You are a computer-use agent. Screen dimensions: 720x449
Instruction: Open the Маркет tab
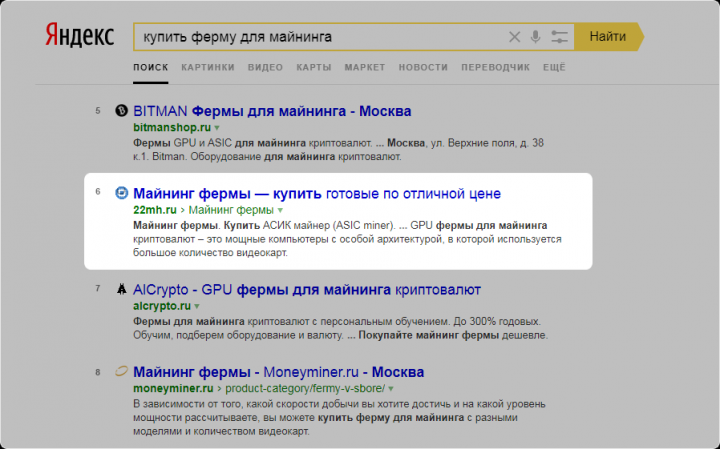pos(365,67)
